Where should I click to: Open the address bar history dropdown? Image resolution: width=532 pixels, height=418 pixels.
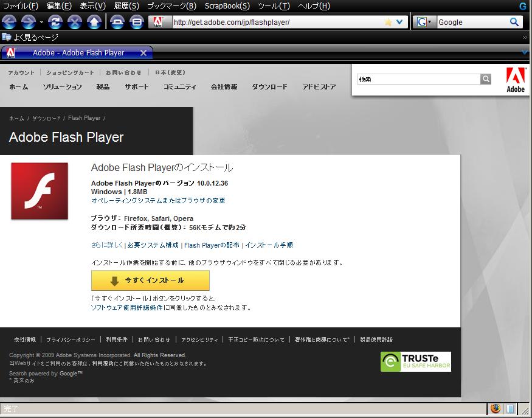399,22
